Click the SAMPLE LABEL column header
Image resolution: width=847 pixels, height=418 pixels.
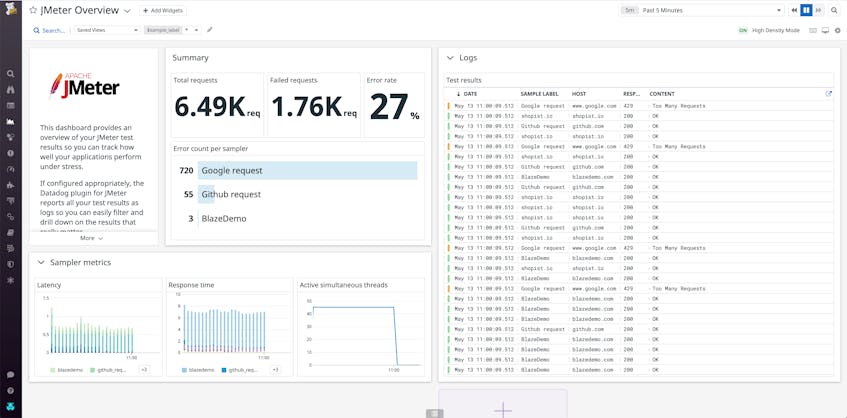pos(540,94)
